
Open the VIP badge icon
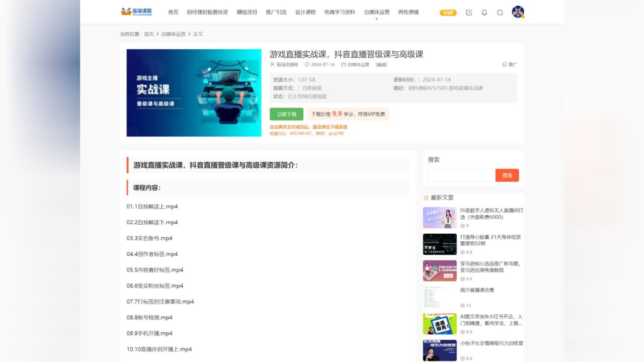click(x=448, y=13)
